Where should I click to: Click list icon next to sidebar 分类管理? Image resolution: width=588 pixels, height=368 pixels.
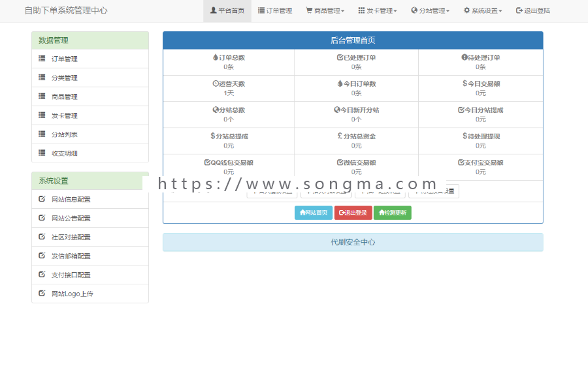click(42, 77)
